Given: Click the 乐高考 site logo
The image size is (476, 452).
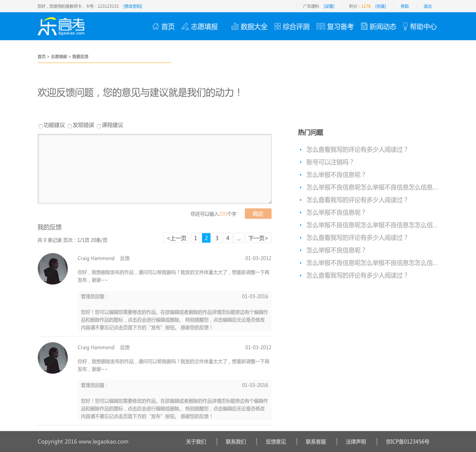Looking at the screenshot, I should pos(61,26).
